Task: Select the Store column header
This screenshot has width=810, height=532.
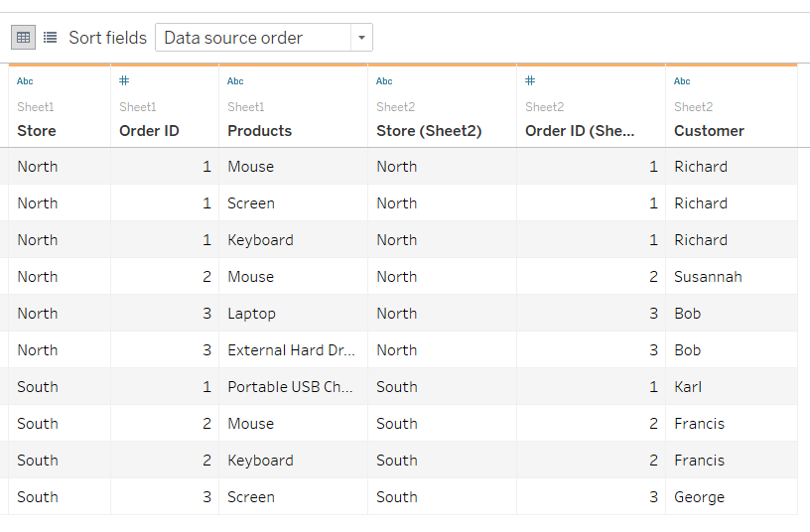Action: click(x=37, y=131)
